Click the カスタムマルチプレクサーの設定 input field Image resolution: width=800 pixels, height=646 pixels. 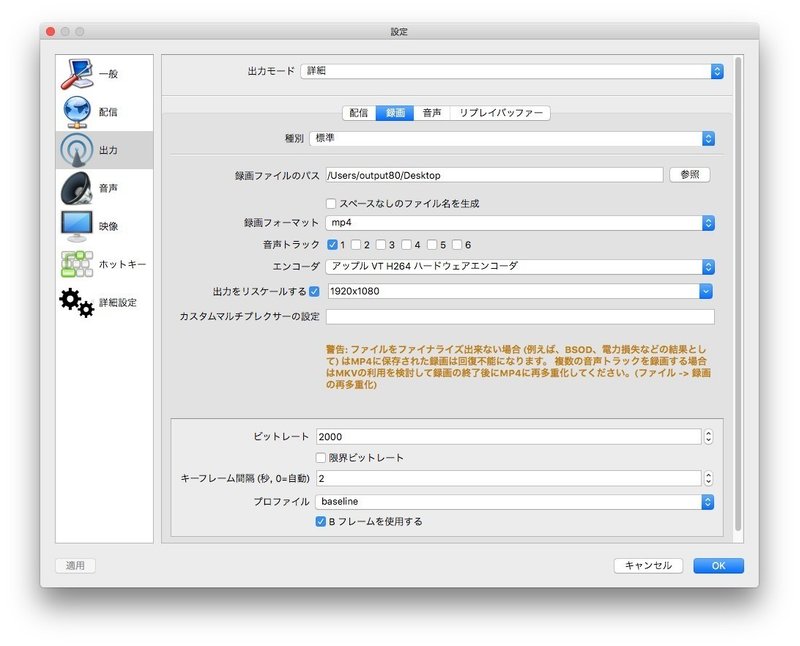tap(520, 316)
